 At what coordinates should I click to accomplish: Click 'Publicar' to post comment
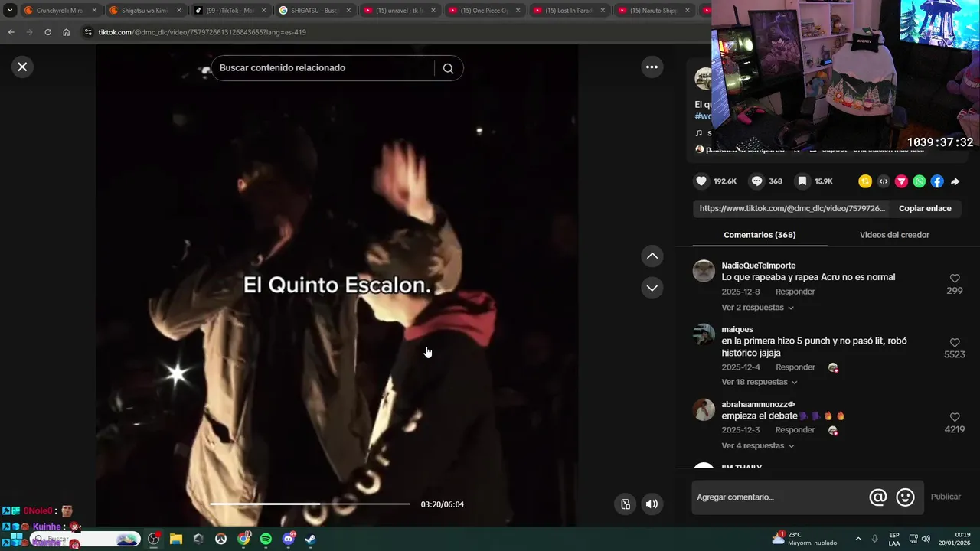(946, 497)
